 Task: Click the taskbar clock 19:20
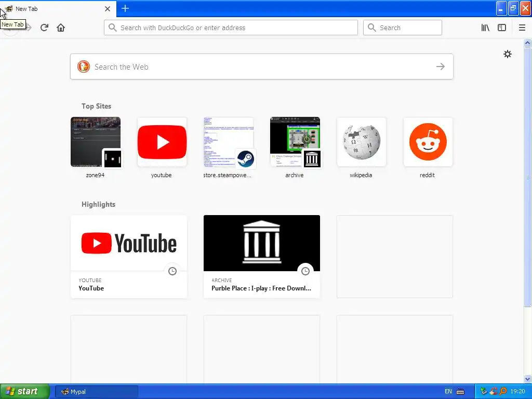pos(517,392)
